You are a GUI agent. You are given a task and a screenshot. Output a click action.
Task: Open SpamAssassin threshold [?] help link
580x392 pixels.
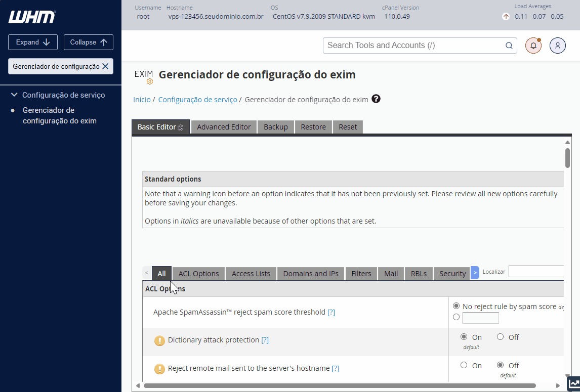click(x=331, y=312)
